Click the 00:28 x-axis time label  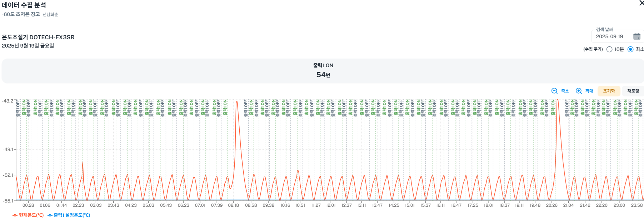coord(28,205)
